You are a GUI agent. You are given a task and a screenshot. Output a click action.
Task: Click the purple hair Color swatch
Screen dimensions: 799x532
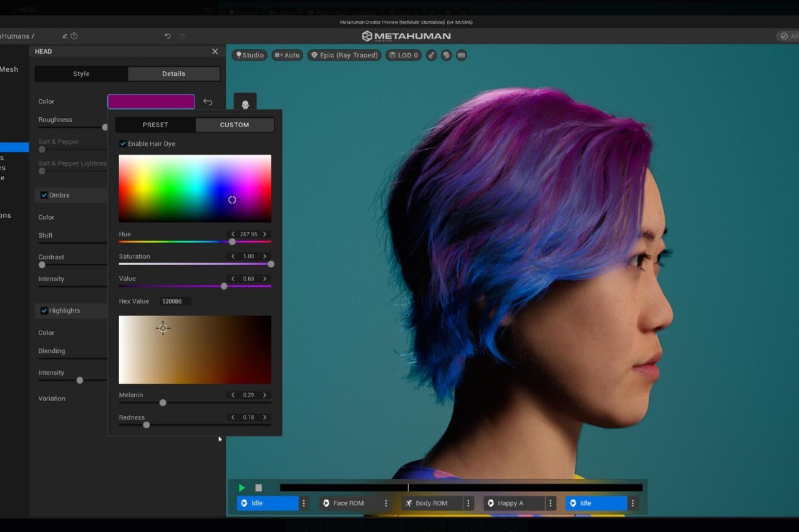(151, 102)
